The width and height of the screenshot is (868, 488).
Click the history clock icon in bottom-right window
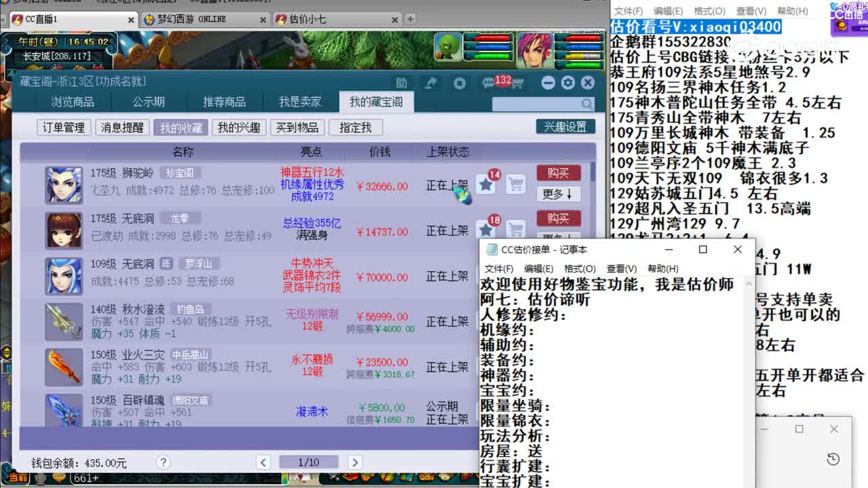point(833,460)
